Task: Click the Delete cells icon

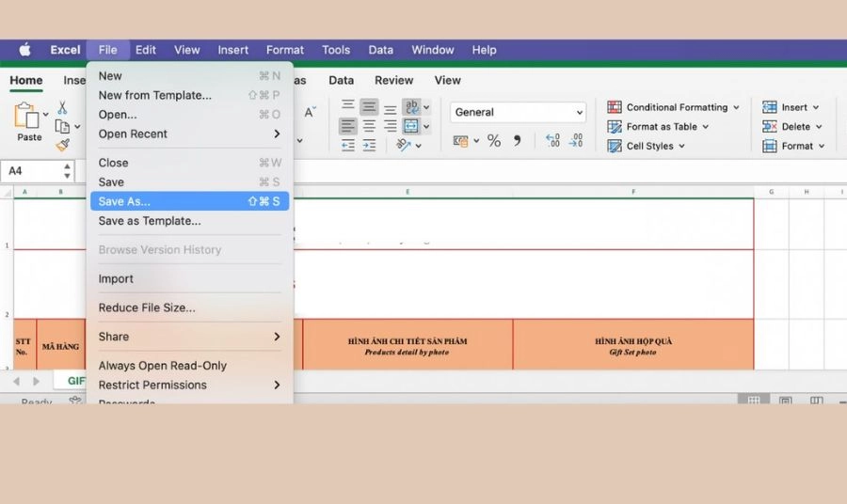Action: click(769, 126)
